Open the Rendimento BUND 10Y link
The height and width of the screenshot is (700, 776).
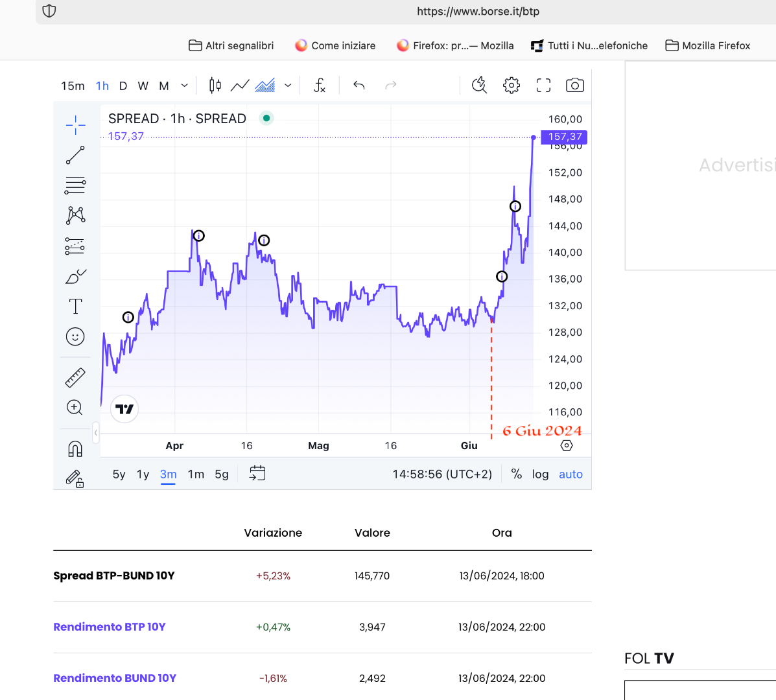(115, 678)
